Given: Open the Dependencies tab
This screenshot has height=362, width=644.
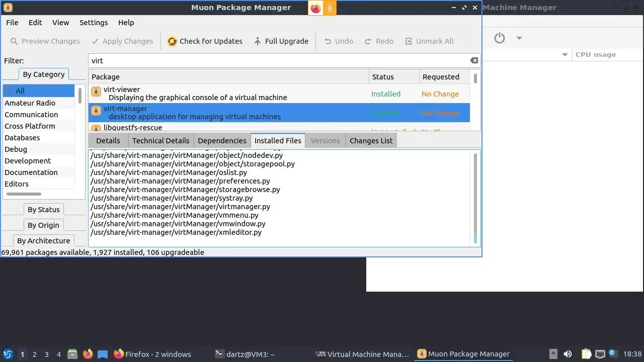Looking at the screenshot, I should click(222, 141).
